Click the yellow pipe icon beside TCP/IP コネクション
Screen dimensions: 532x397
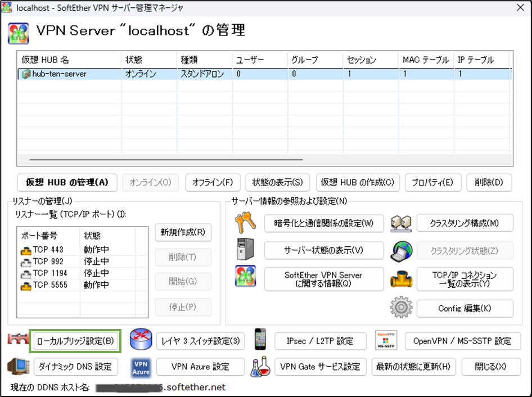pyautogui.click(x=401, y=279)
